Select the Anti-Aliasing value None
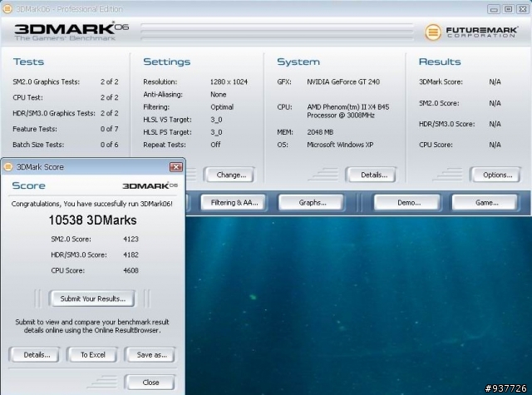The image size is (532, 395). tap(218, 94)
